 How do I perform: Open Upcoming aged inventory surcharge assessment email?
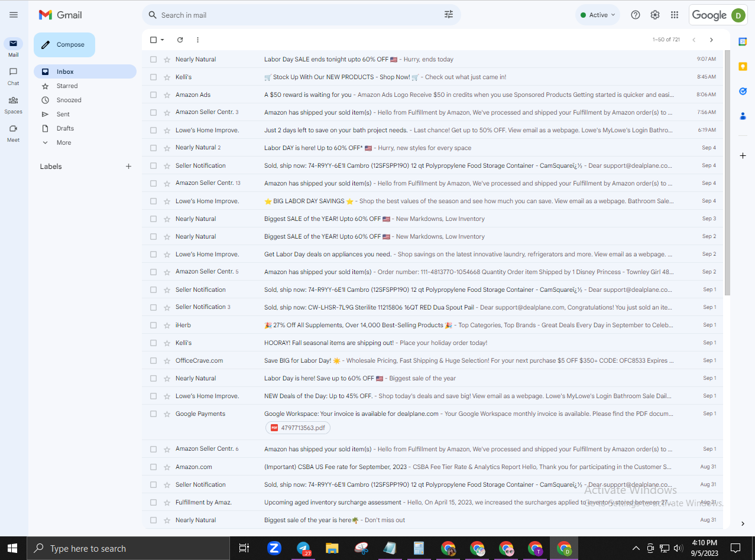[432, 502]
